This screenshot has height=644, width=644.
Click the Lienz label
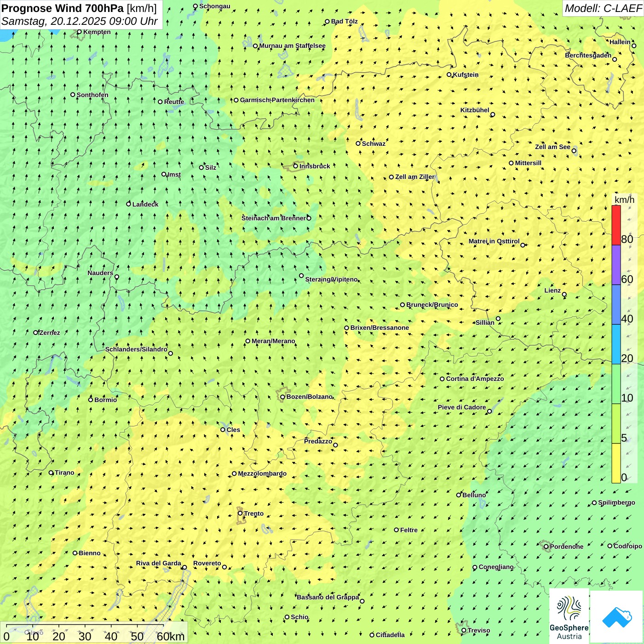tap(552, 290)
